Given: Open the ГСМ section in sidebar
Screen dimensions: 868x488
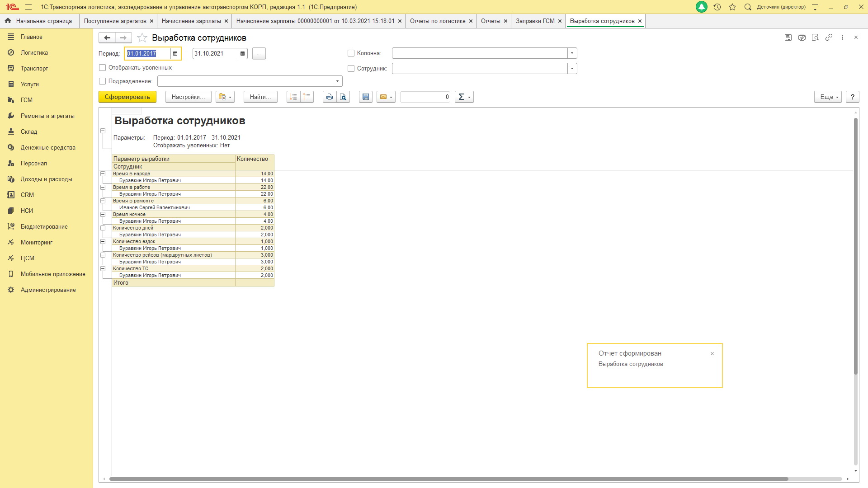Looking at the screenshot, I should pos(27,100).
